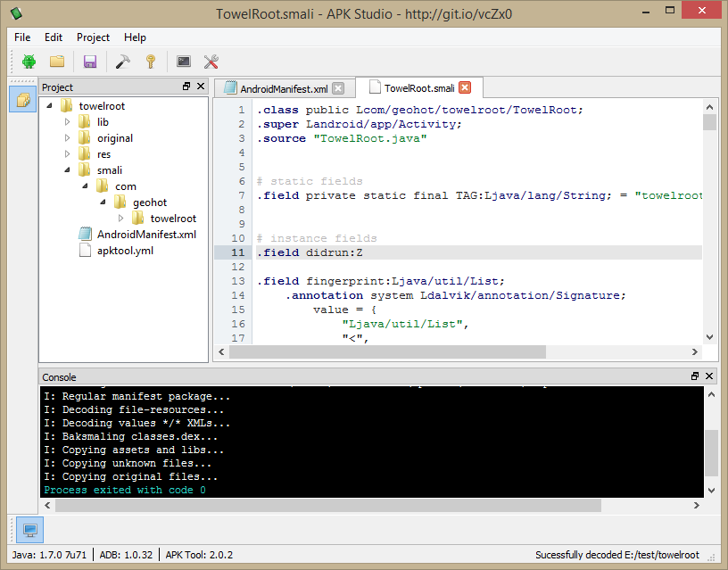728x570 pixels.
Task: Select the res folder in tree
Action: tap(103, 154)
